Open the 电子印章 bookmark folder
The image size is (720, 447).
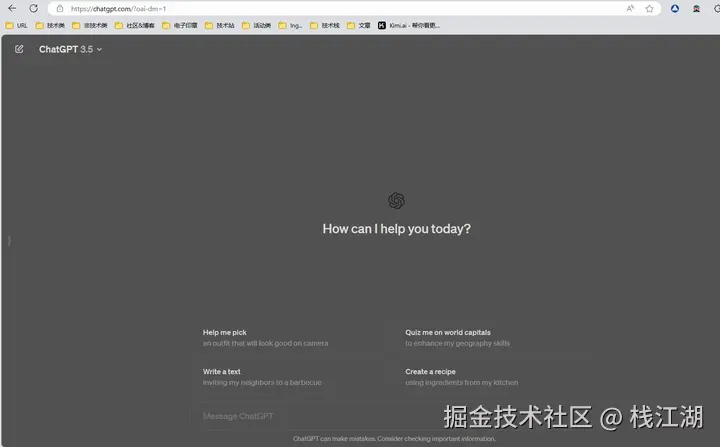tap(180, 25)
